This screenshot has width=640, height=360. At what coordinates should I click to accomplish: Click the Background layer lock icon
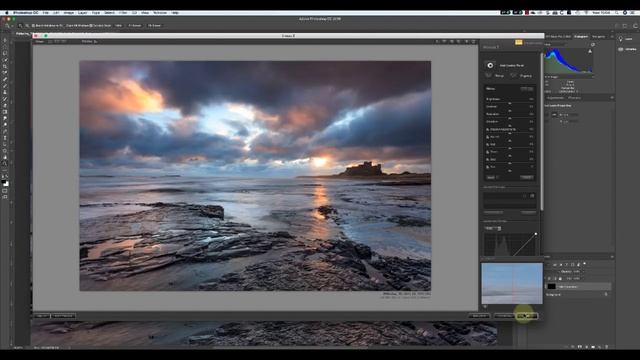tap(606, 294)
